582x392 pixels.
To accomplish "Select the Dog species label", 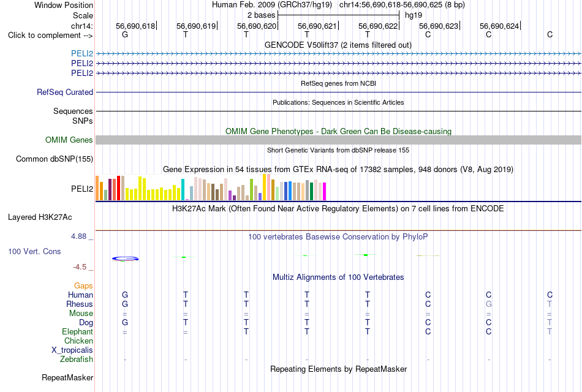I will 86,323.
